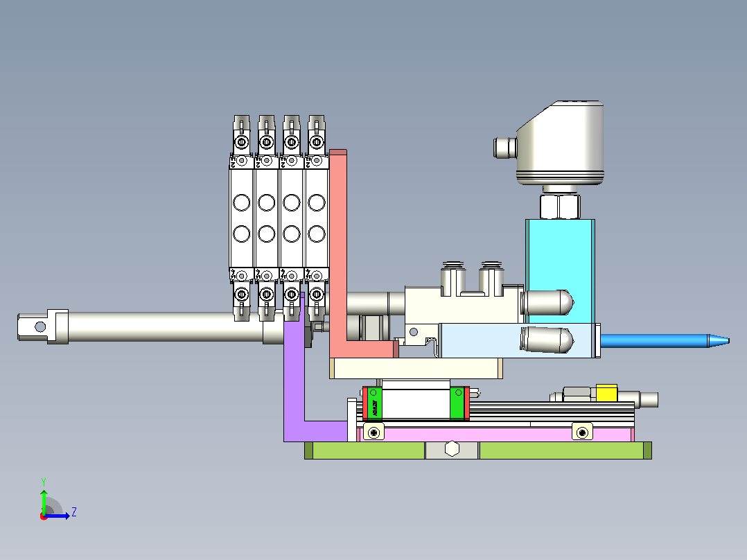Click the hex bolt on the green base plate
The image size is (747, 560).
point(452,449)
